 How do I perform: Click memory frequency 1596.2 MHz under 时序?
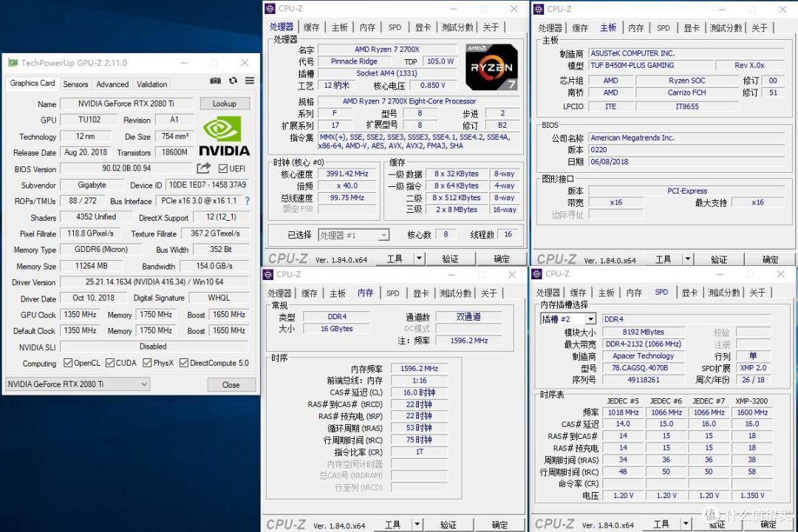(420, 368)
